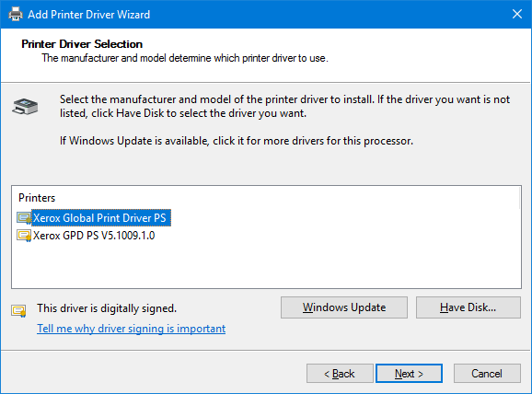The height and width of the screenshot is (394, 532).
Task: Click the certificate icon for Xerox Global Print Driver PS
Action: (x=24, y=218)
